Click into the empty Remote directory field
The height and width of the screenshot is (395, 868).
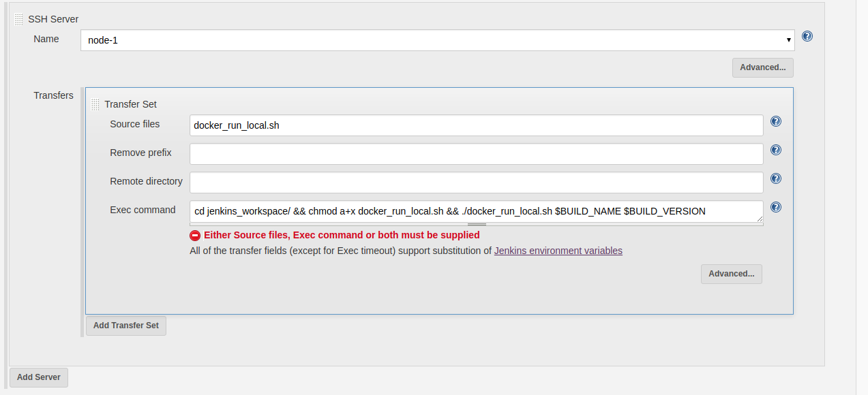(x=476, y=183)
